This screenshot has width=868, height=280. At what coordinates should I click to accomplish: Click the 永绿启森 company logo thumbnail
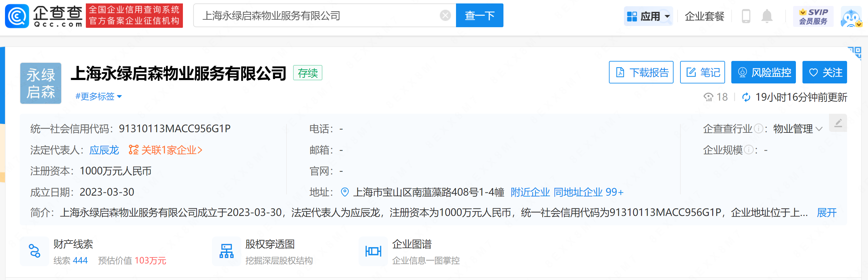point(41,83)
